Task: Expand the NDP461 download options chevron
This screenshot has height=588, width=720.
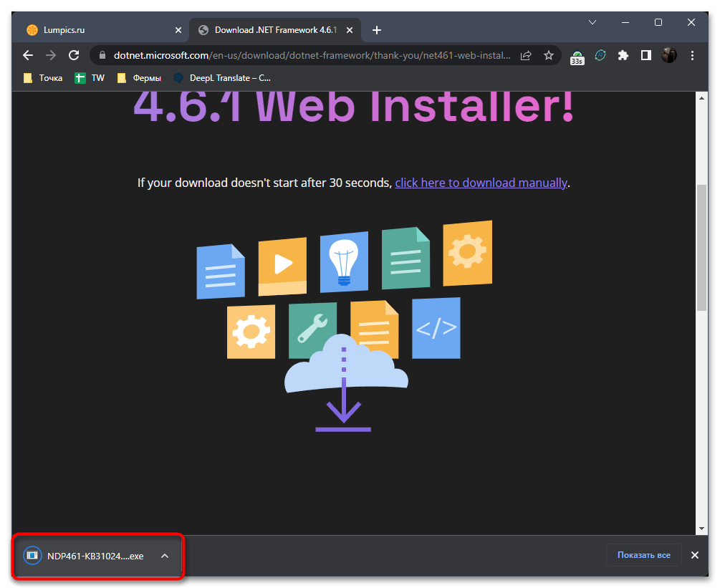Action: 165,556
